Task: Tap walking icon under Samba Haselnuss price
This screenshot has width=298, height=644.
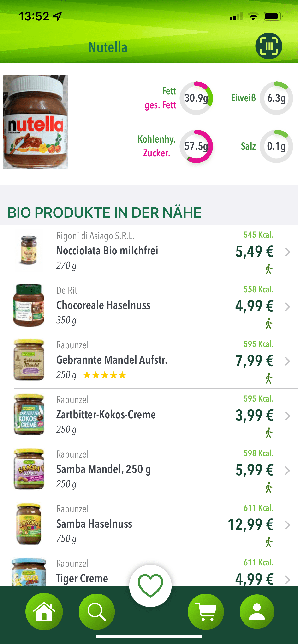Action: point(269,542)
